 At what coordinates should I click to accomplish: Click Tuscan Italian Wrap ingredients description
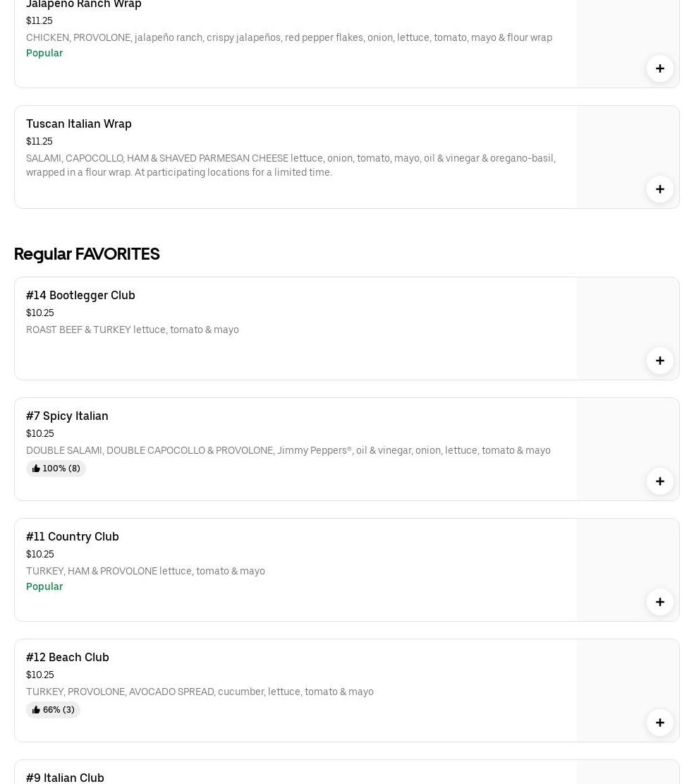coord(291,165)
